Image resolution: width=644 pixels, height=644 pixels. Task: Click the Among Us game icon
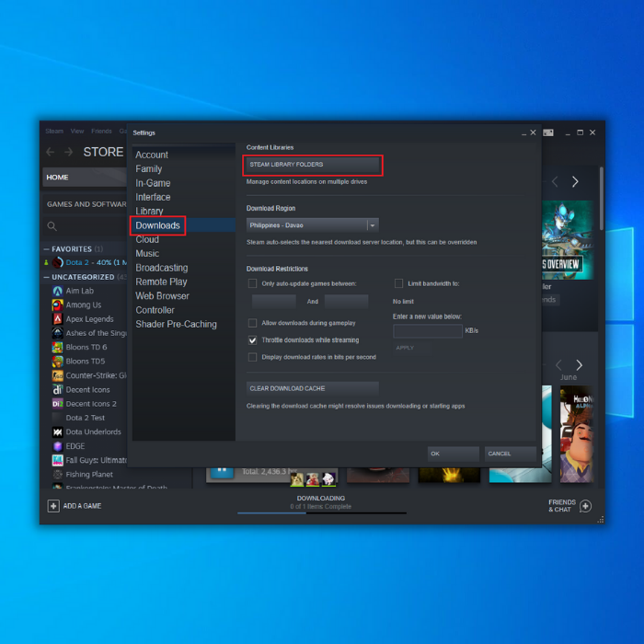tap(57, 305)
